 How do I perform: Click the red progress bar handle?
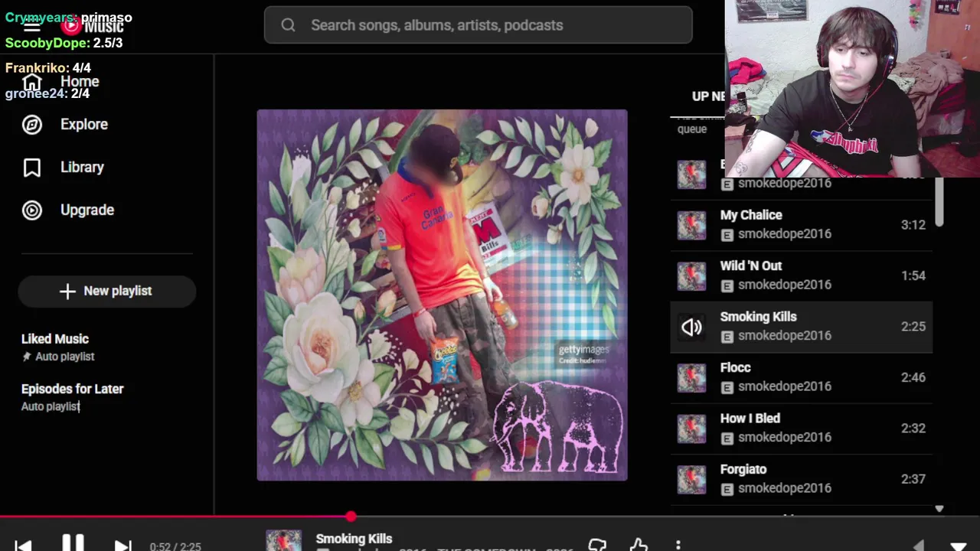pos(351,517)
